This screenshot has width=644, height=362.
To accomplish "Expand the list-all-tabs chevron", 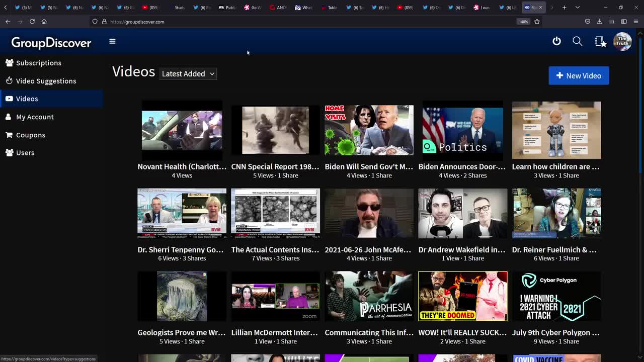I will tap(578, 8).
